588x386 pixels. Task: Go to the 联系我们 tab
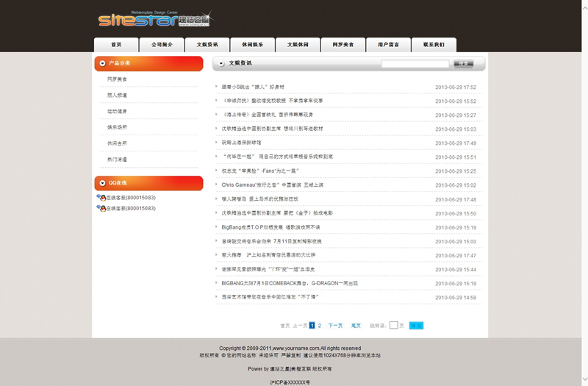tap(434, 45)
